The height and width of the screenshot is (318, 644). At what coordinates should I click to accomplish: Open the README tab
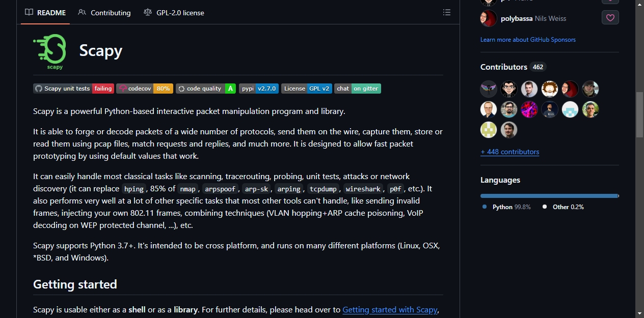point(45,13)
